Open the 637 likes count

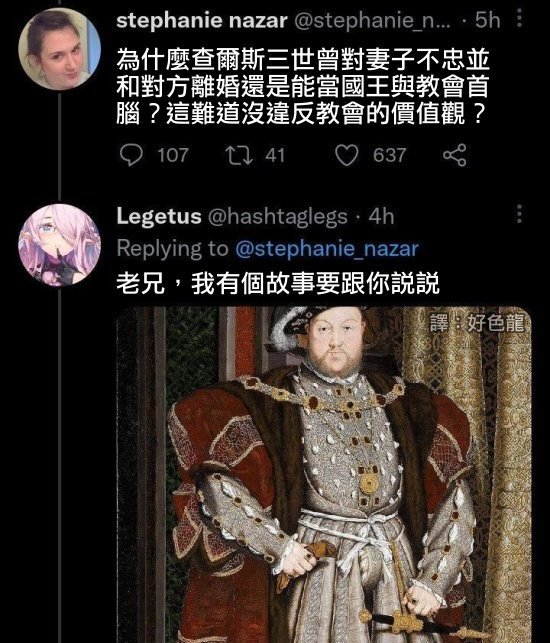(390, 155)
